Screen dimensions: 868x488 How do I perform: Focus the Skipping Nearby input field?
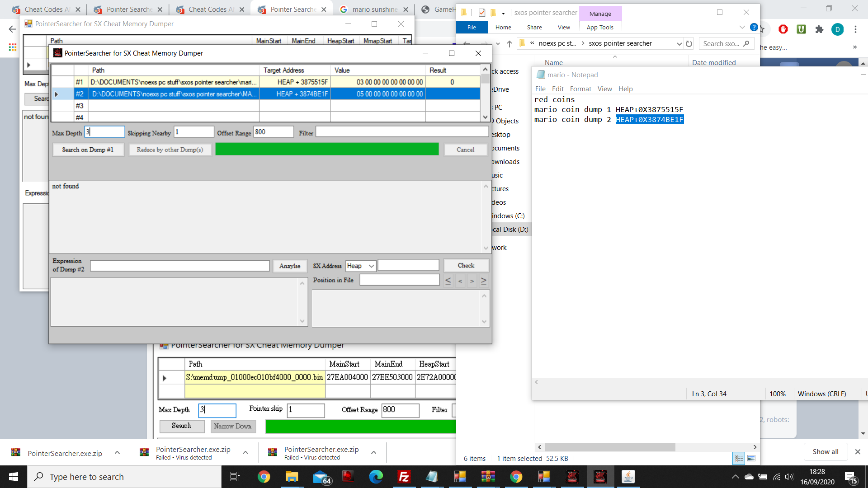point(193,132)
